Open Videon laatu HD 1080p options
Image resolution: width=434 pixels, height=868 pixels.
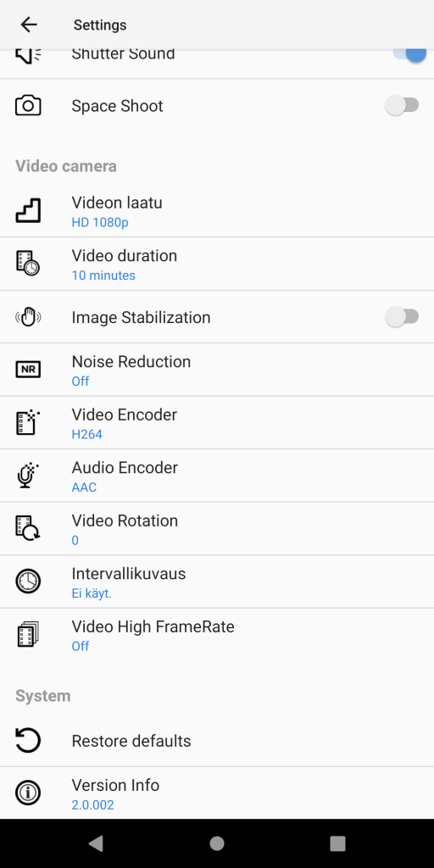[217, 211]
